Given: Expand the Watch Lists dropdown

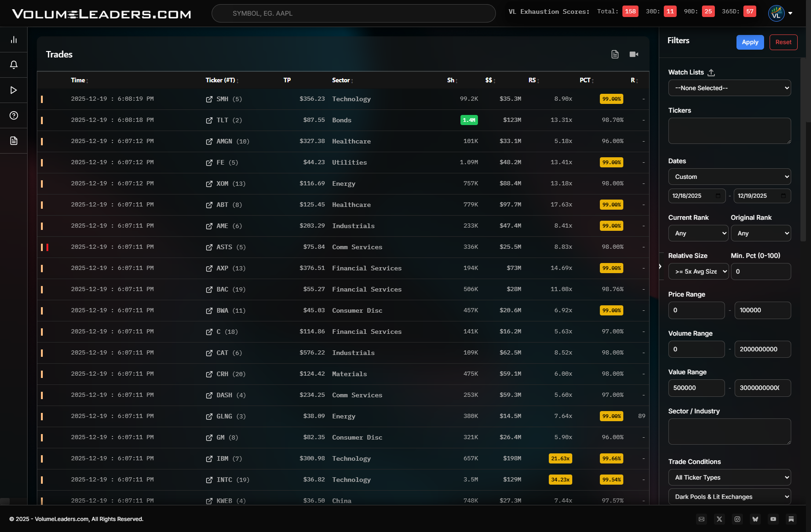Looking at the screenshot, I should point(729,88).
